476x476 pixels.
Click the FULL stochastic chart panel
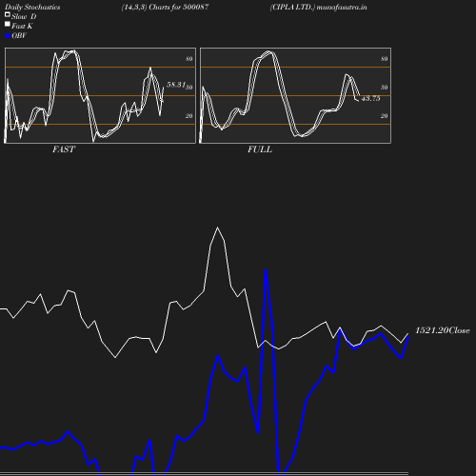click(295, 95)
